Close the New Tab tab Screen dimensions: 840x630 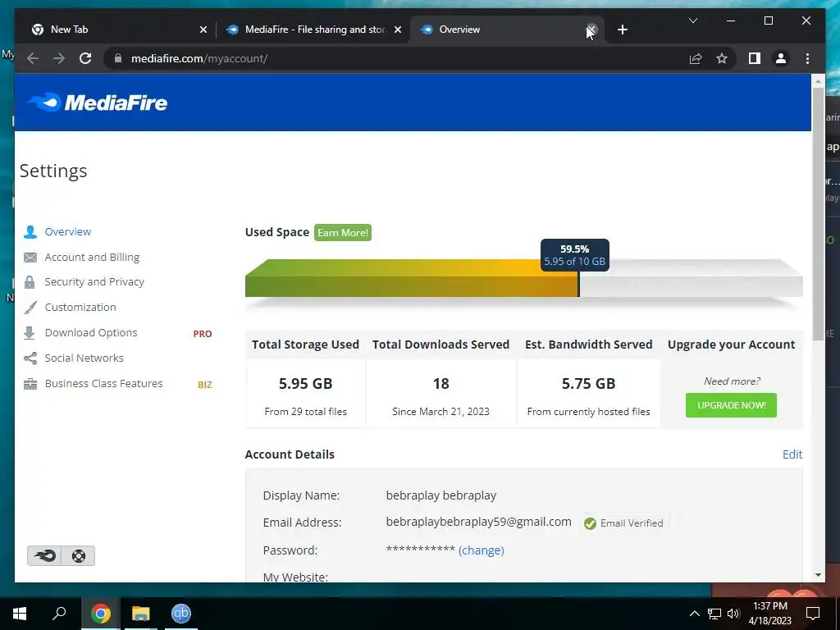click(x=203, y=30)
